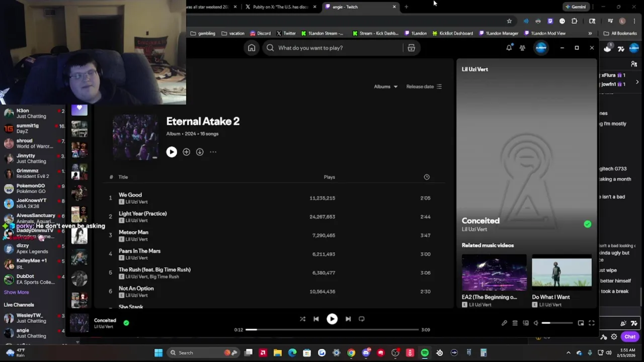
Task: Open Big Time Rush artist link
Action: click(165, 277)
